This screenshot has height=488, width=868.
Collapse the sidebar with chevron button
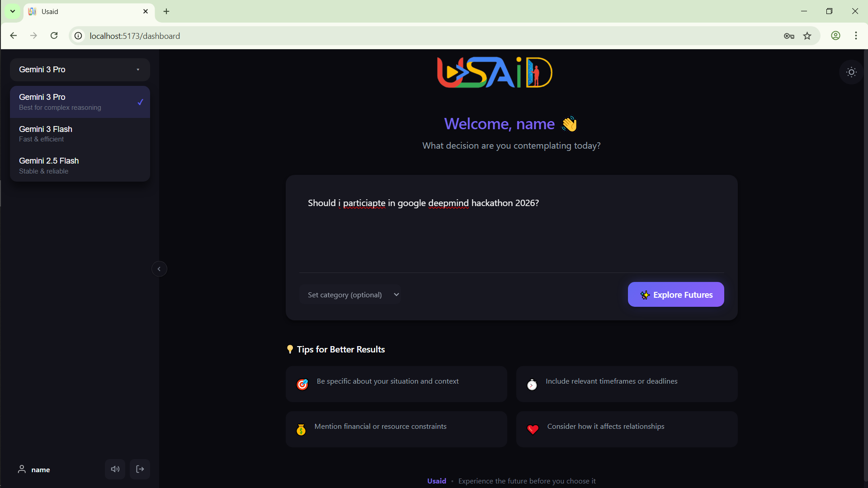(159, 269)
